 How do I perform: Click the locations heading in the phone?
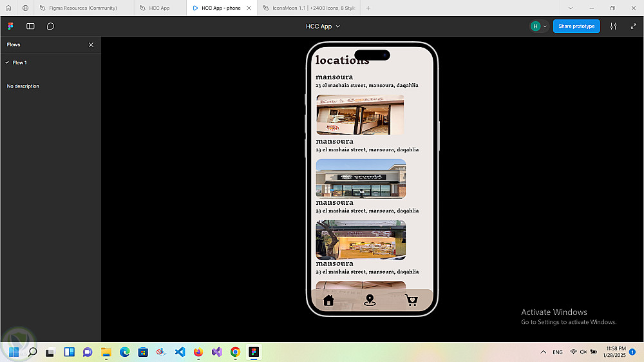tap(342, 60)
